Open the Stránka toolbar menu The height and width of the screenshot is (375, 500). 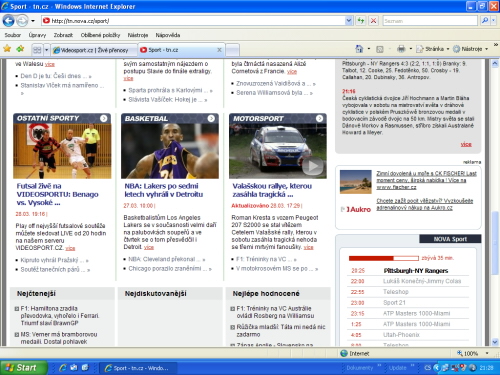point(432,49)
